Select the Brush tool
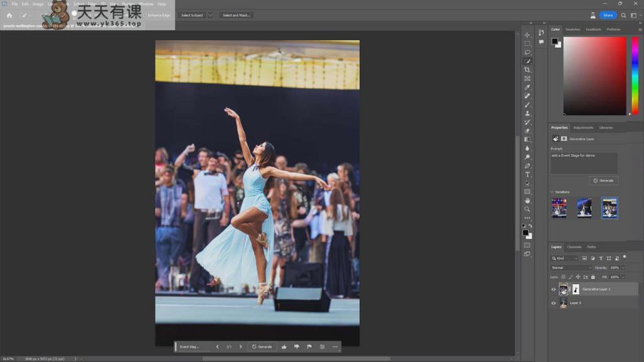Image resolution: width=644 pixels, height=362 pixels. [528, 105]
